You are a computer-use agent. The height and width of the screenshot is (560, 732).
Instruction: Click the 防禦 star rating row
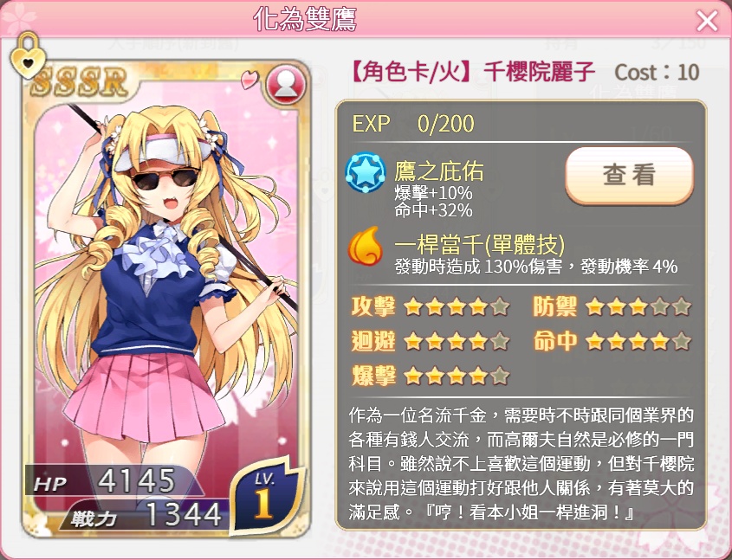click(612, 306)
